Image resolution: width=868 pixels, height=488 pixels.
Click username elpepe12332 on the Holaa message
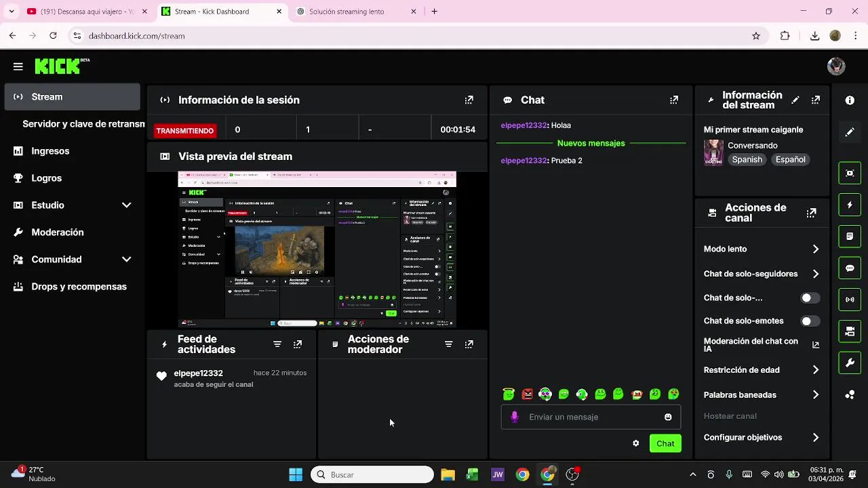(x=524, y=125)
